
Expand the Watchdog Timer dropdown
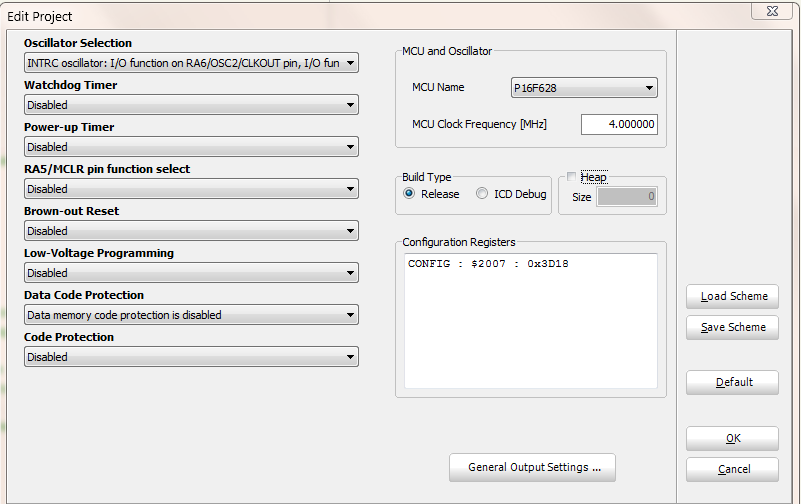(191, 105)
